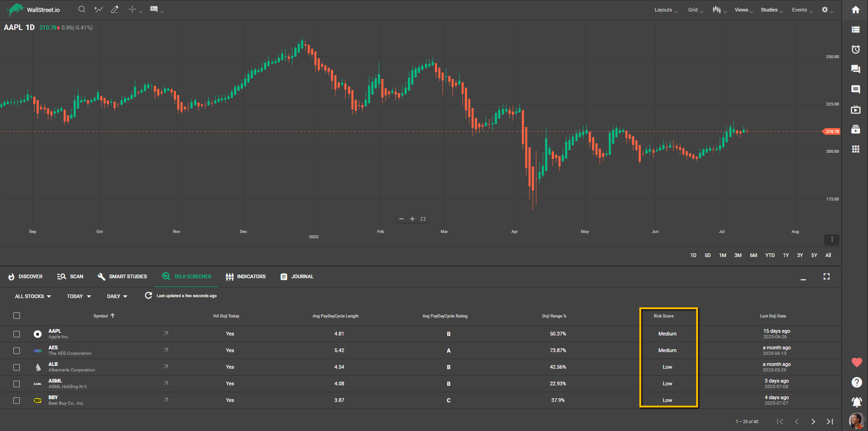868x431 pixels.
Task: Check the ASML row checkbox
Action: click(17, 384)
